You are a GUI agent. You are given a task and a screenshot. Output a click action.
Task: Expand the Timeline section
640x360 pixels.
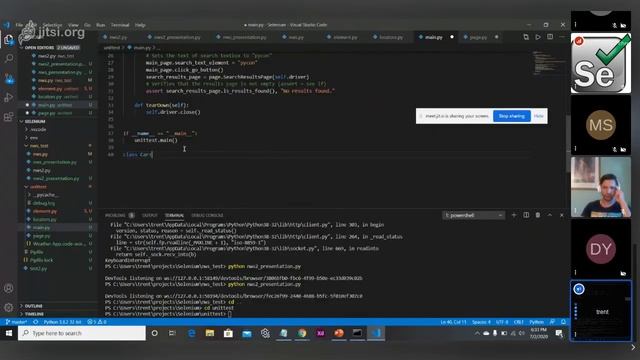pos(34,314)
